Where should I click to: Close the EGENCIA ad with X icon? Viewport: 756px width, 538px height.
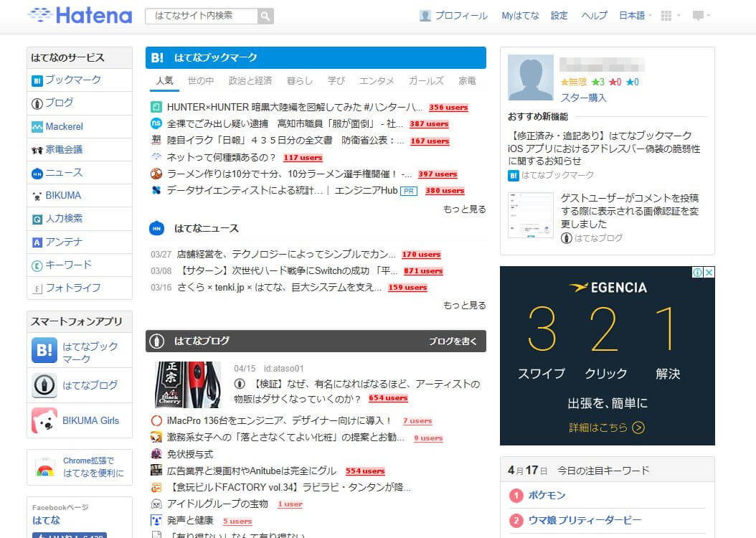tap(709, 273)
